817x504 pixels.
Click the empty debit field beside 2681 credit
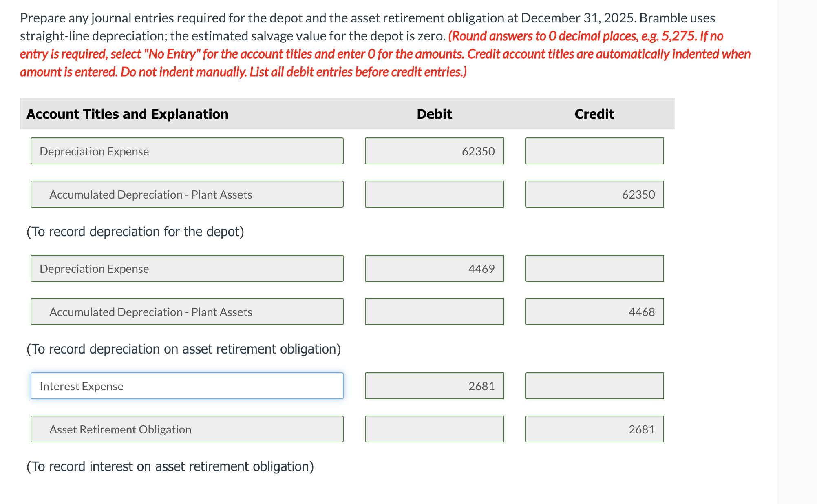point(434,429)
